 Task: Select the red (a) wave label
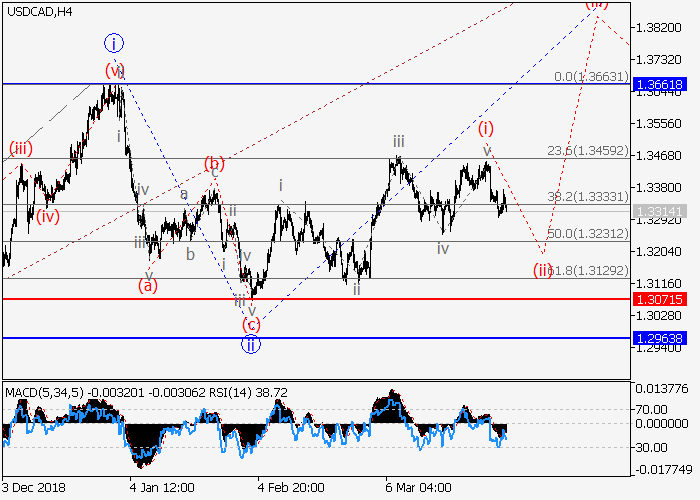point(147,286)
